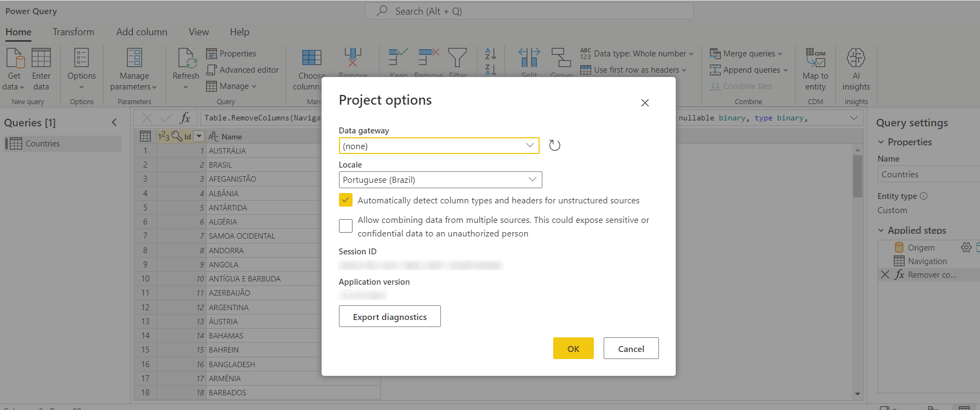The height and width of the screenshot is (410, 980).
Task: Open the Id column filter dropdown
Action: point(199,137)
